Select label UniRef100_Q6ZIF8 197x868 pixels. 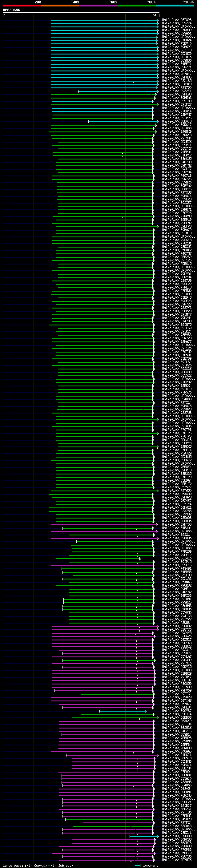click(177, 50)
